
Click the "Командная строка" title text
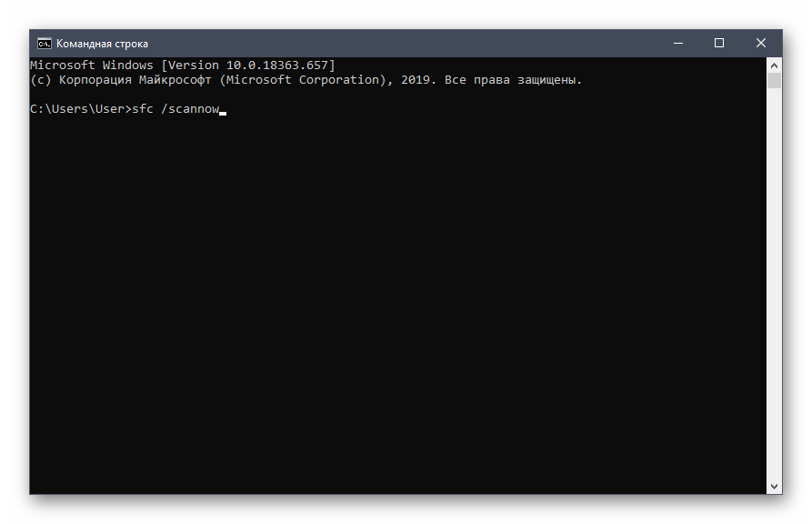[102, 44]
